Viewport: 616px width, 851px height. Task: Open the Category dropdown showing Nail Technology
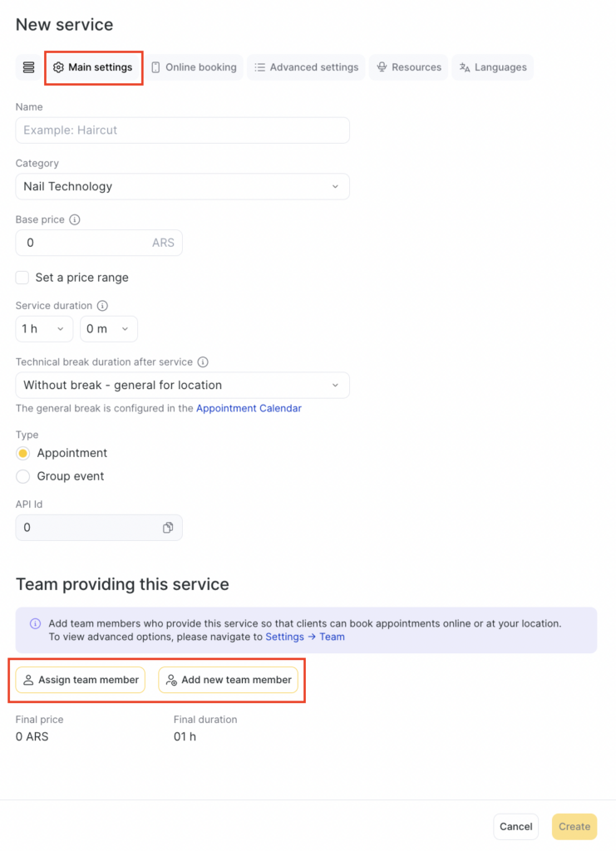point(182,187)
